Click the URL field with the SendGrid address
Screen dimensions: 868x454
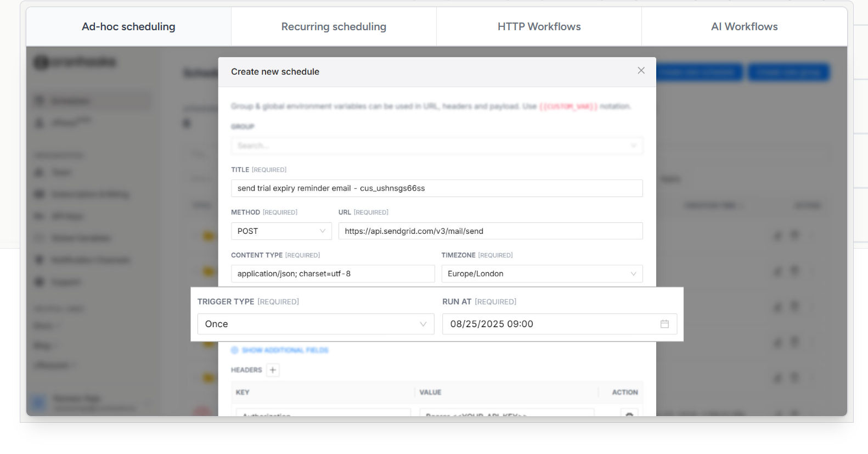pos(491,231)
